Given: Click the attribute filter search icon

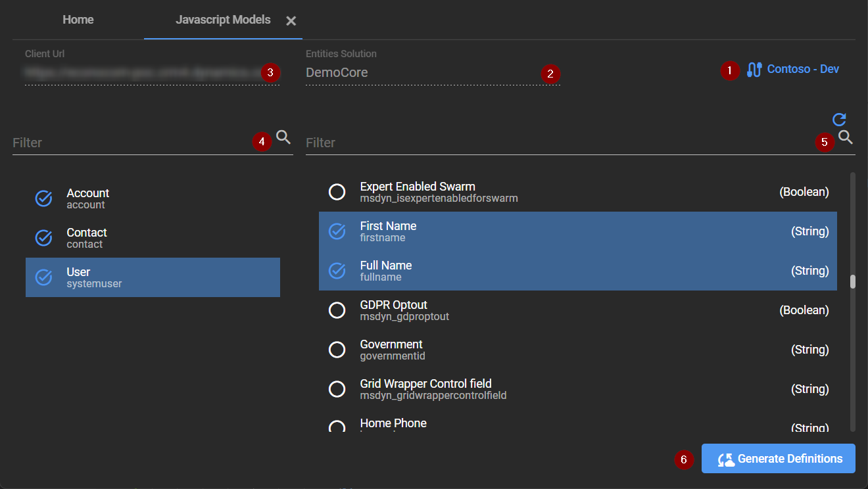Looking at the screenshot, I should 846,137.
